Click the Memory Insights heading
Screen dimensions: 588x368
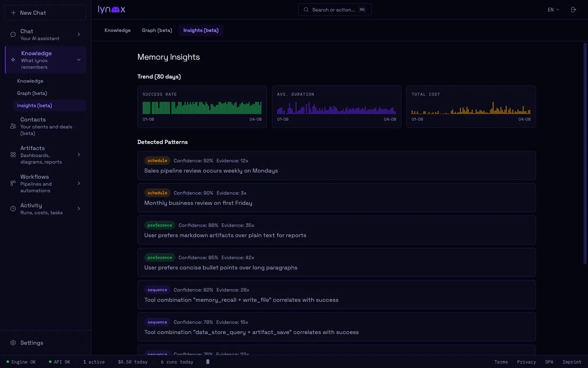pos(169,57)
